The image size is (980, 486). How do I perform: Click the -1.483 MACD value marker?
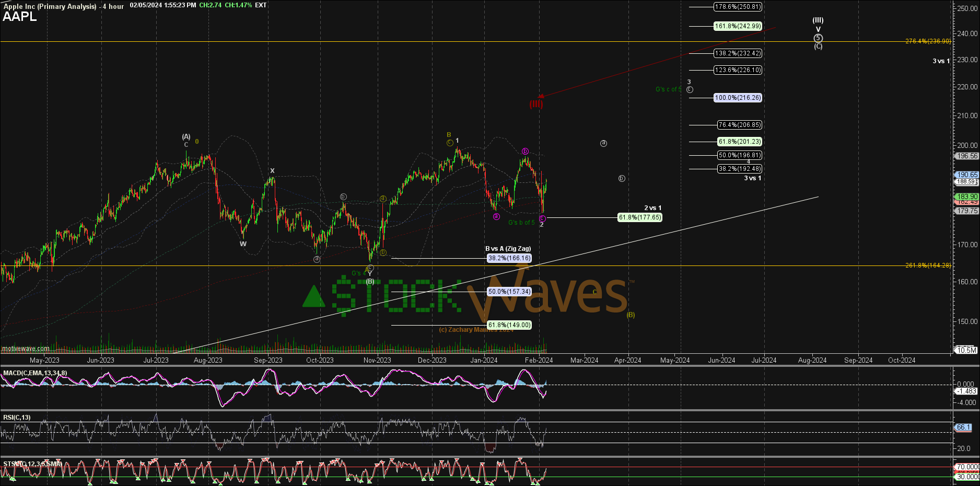[x=966, y=391]
